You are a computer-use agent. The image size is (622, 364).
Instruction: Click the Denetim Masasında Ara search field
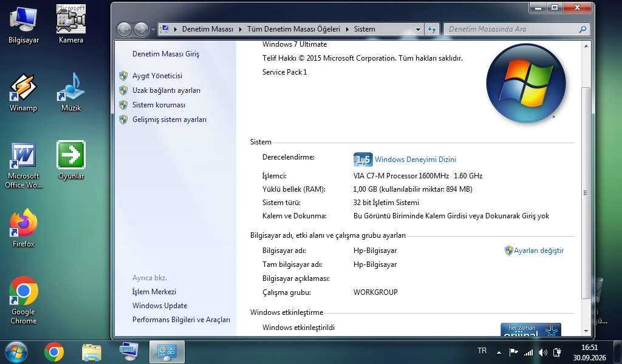(x=511, y=29)
